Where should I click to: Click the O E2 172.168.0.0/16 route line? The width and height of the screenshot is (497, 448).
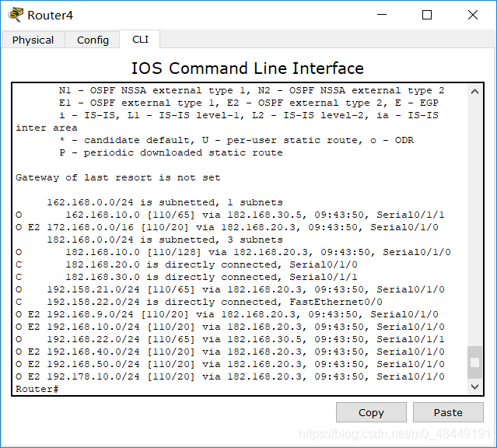(227, 227)
